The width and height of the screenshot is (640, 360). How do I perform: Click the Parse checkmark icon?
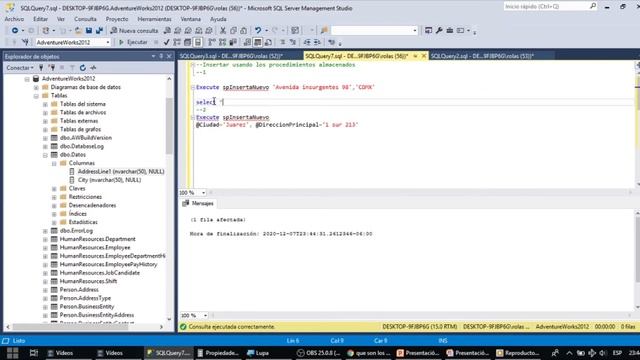pos(167,42)
